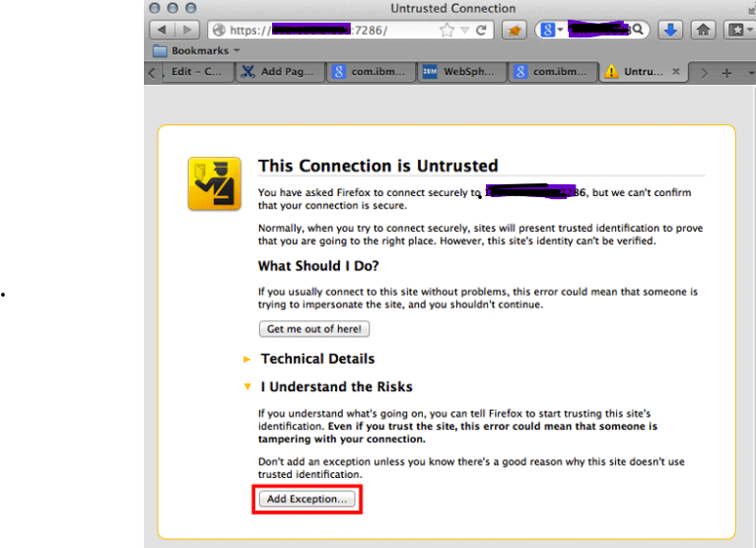Switch to the 'WebSph...' tab
This screenshot has width=756, height=548.
[461, 72]
